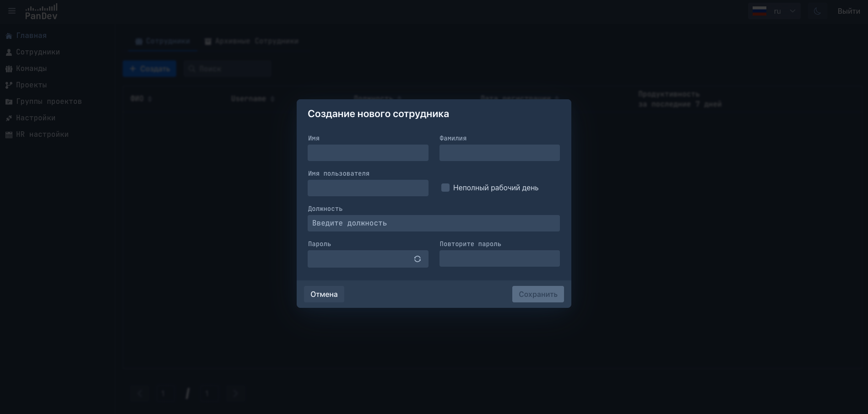Select the Сотрудники tab
This screenshot has width=868, height=414.
[x=163, y=41]
